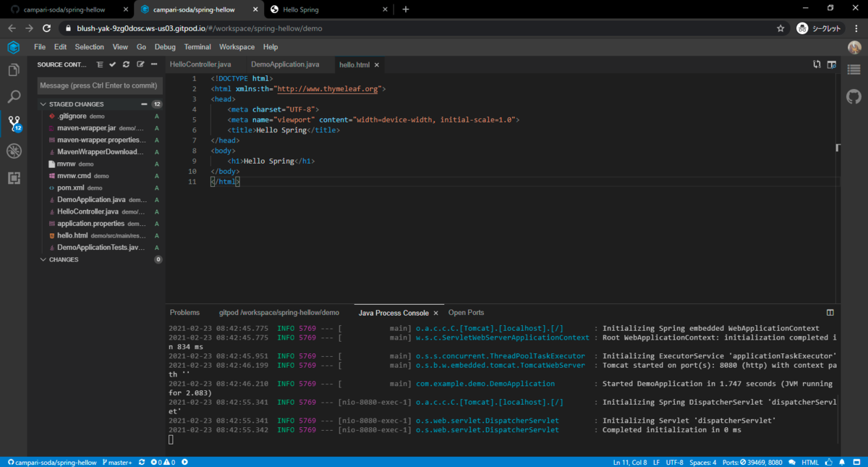
Task: Change indentation via Spaces: 4
Action: 703,462
